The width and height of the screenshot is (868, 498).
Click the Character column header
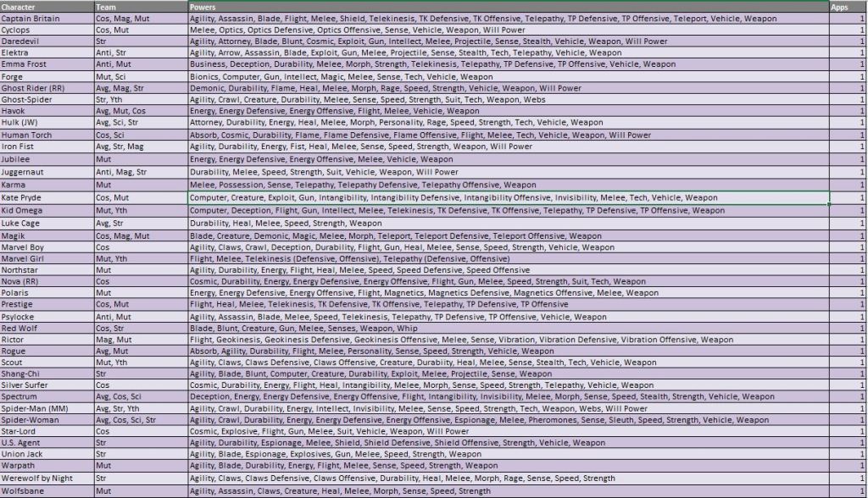(x=47, y=6)
